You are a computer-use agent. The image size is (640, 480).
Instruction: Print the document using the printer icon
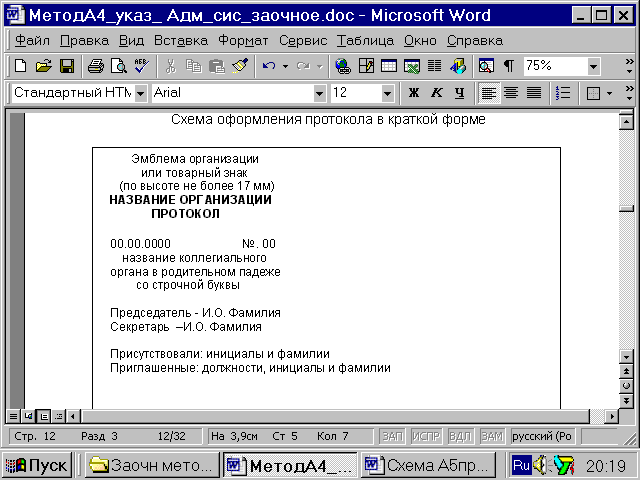(96, 66)
